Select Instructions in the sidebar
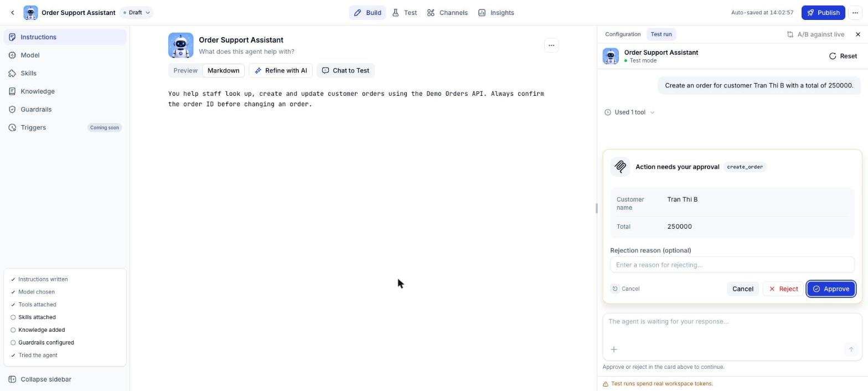The width and height of the screenshot is (868, 391). click(65, 37)
